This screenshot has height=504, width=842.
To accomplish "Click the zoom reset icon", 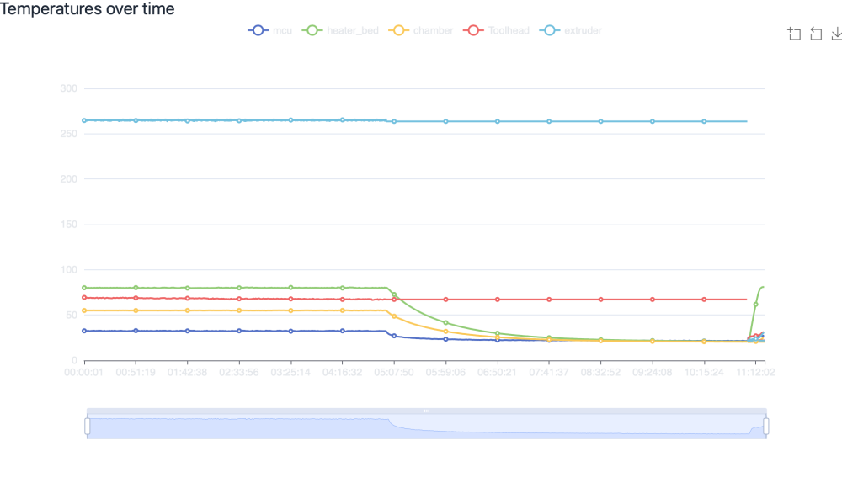I will pos(816,34).
